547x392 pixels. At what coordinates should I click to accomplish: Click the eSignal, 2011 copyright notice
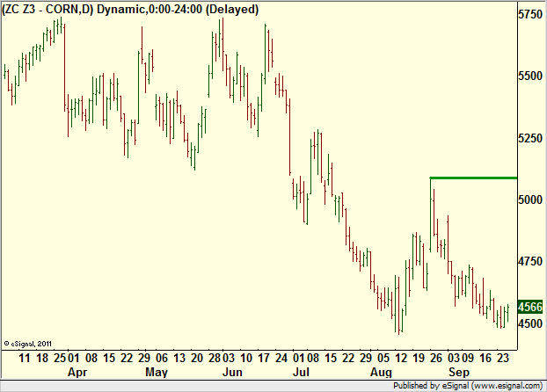coord(27,344)
